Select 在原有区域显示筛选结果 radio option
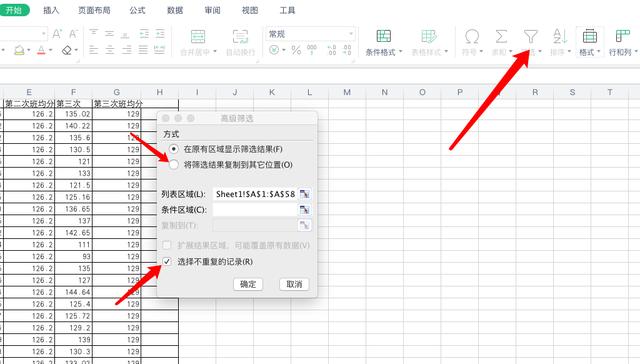The width and height of the screenshot is (640, 364). pos(174,149)
